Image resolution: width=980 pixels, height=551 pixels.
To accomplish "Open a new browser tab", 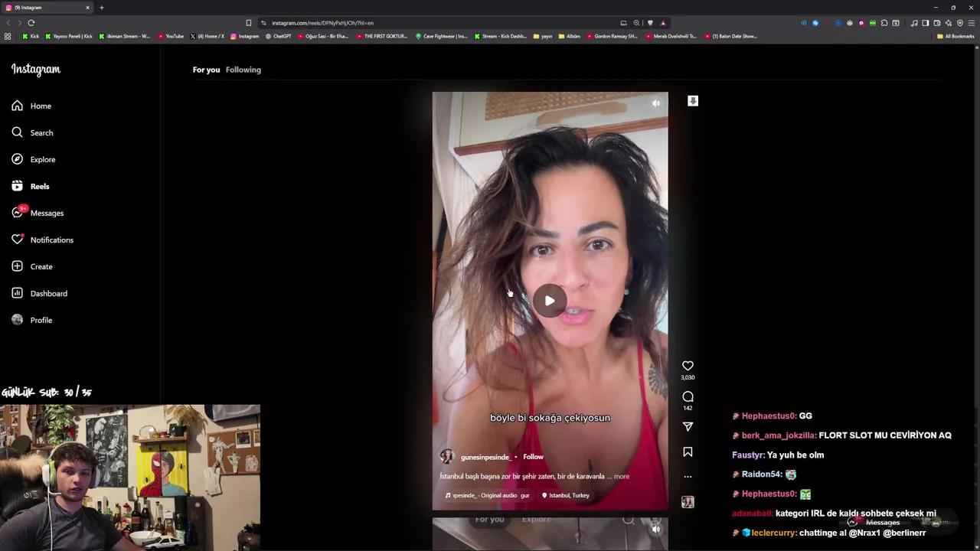I will tap(102, 8).
